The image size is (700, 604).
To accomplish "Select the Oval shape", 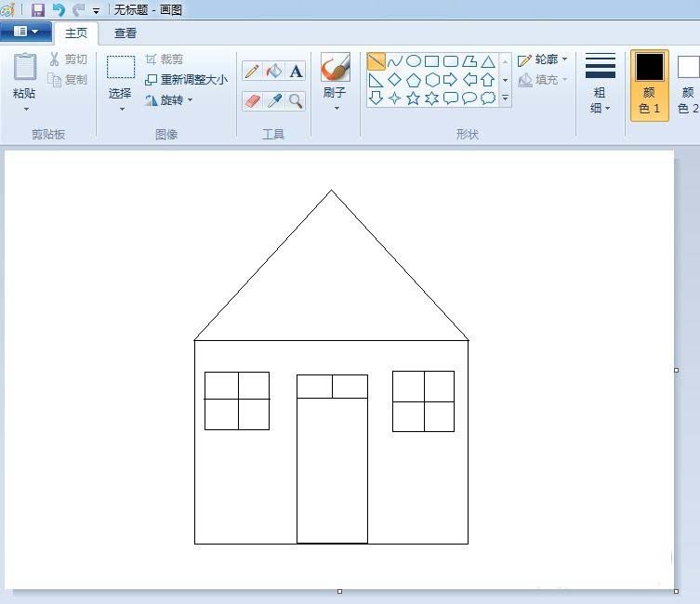I will coord(414,61).
